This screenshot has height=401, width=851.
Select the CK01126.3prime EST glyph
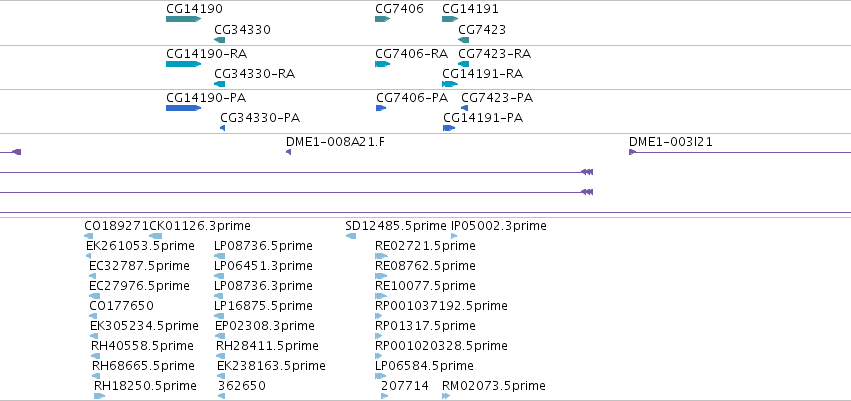click(x=155, y=236)
